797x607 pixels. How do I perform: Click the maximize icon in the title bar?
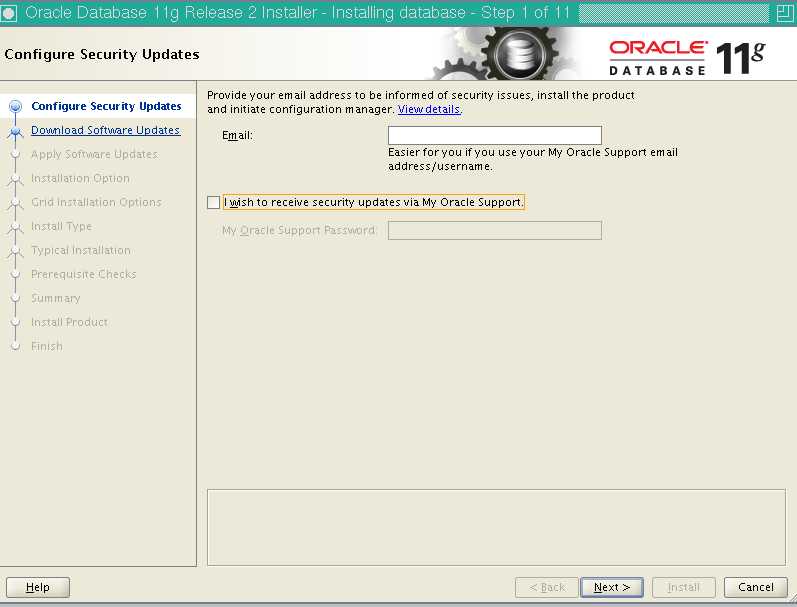(785, 13)
